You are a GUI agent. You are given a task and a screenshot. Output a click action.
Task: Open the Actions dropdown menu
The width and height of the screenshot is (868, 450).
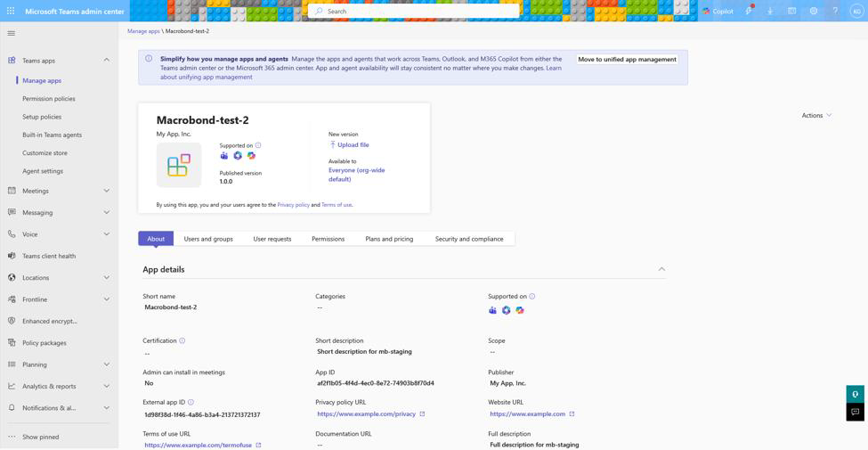click(x=816, y=115)
